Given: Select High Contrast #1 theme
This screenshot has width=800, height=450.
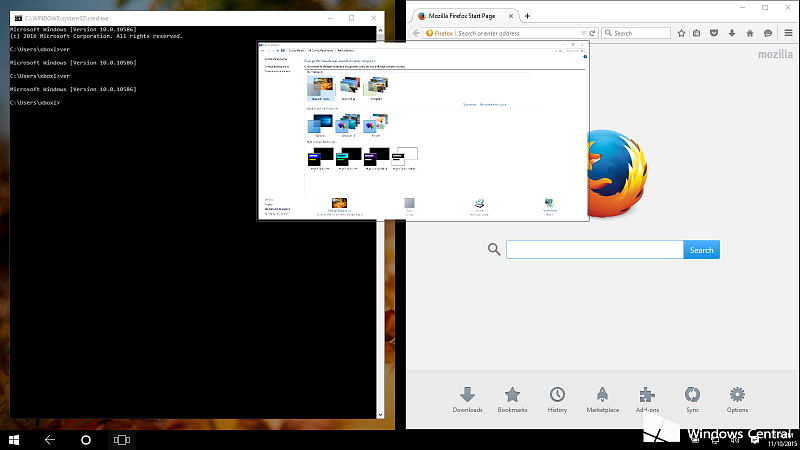Looking at the screenshot, I should coord(320,159).
